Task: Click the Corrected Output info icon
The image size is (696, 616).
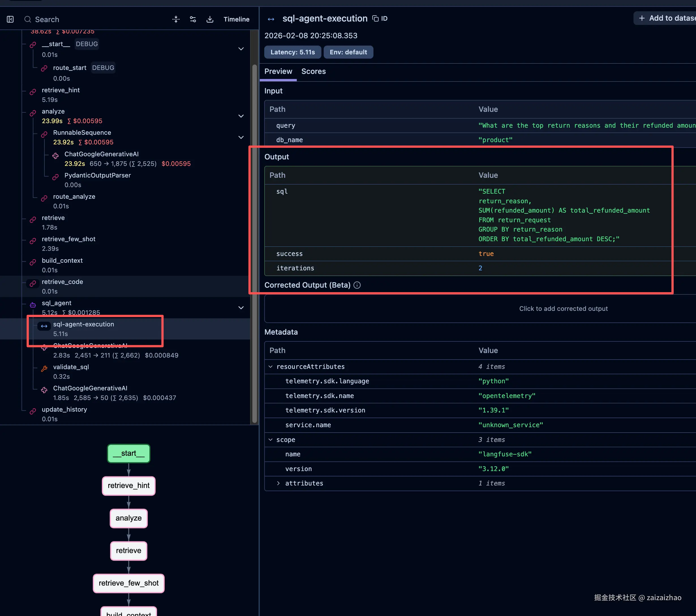Action: coord(357,285)
